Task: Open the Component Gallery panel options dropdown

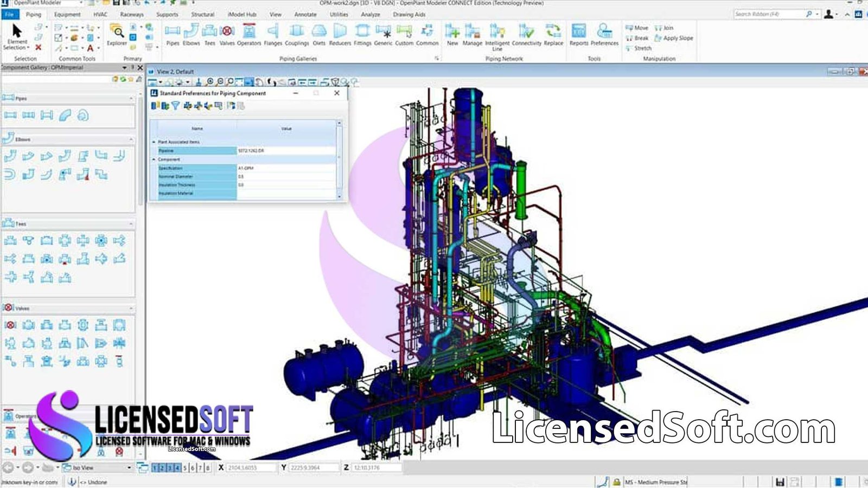Action: pos(124,68)
